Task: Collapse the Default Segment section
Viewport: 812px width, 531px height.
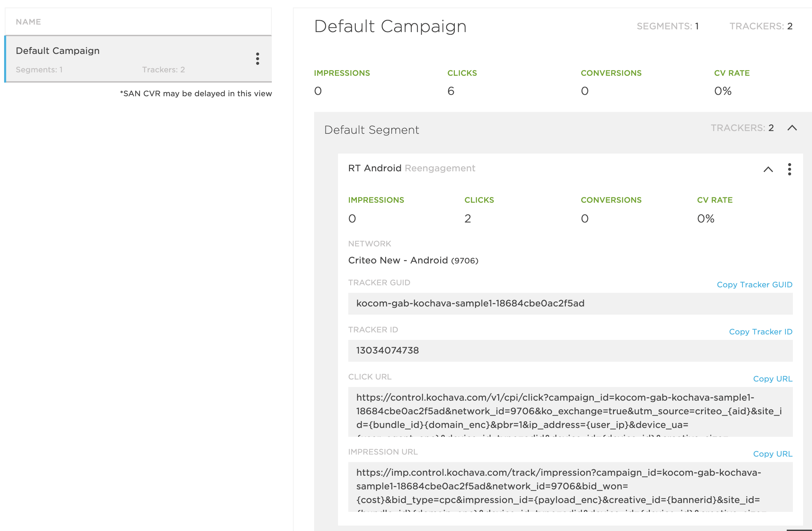Action: pyautogui.click(x=792, y=128)
